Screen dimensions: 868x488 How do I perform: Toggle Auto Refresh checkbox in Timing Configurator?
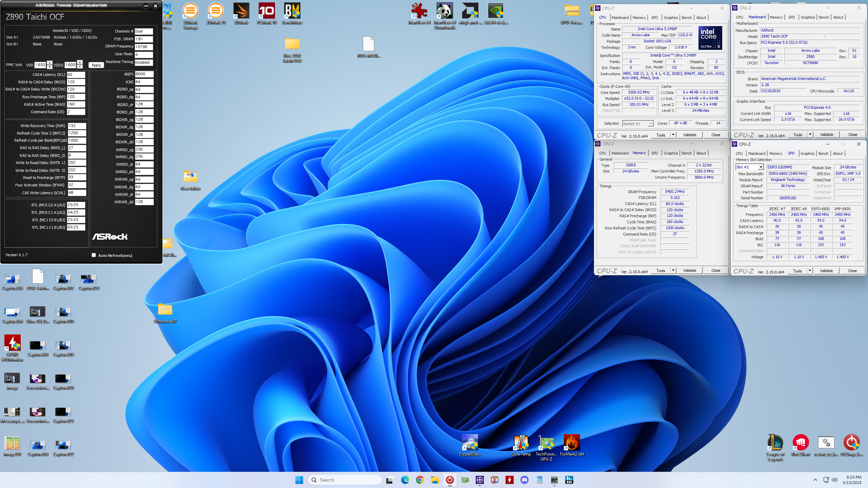(x=94, y=255)
